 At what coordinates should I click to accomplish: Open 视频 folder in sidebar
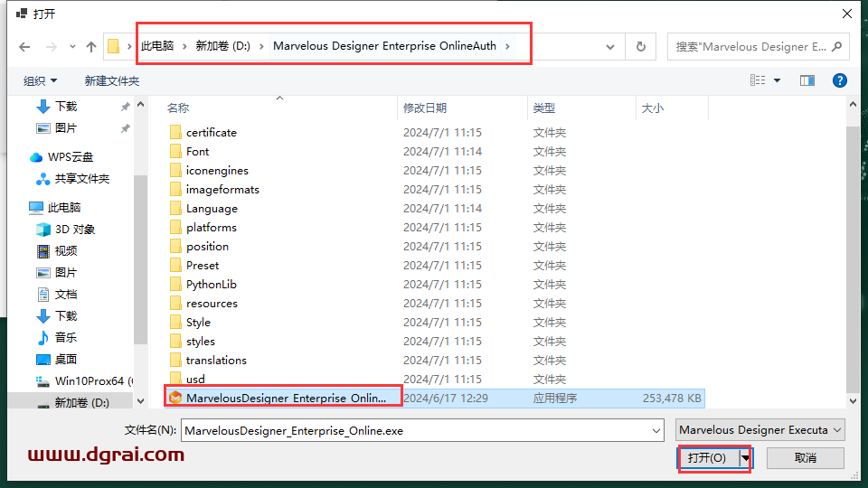point(66,250)
